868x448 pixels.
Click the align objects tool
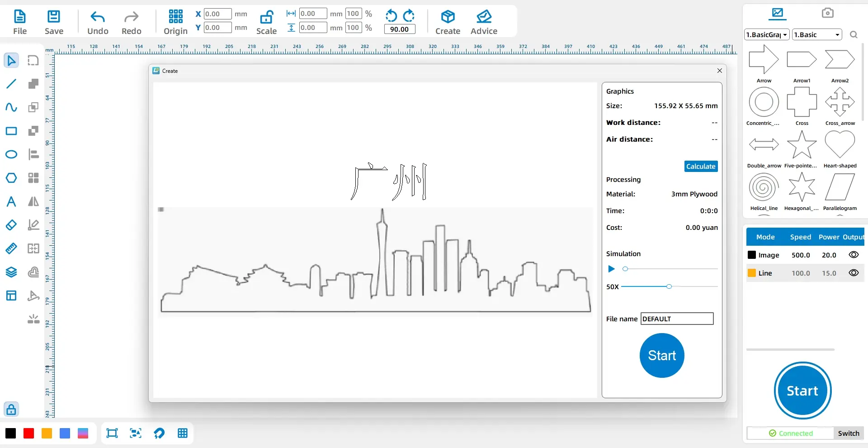pos(33,154)
